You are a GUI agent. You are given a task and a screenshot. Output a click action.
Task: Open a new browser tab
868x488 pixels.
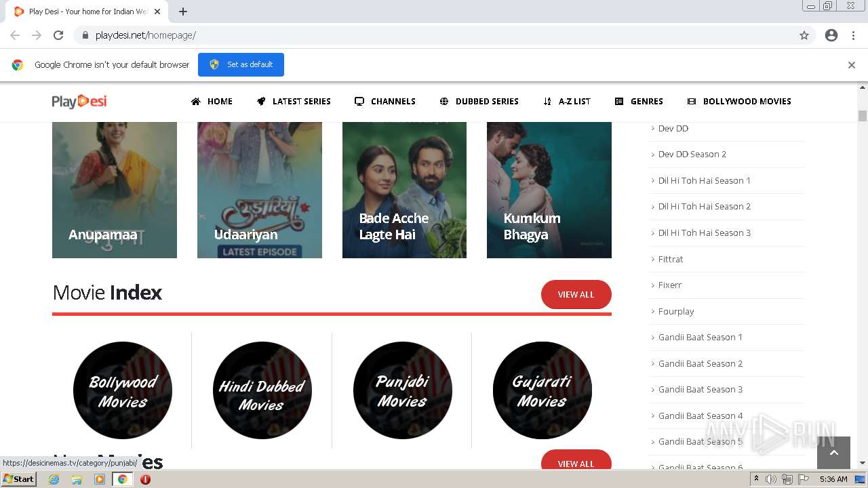click(x=183, y=12)
